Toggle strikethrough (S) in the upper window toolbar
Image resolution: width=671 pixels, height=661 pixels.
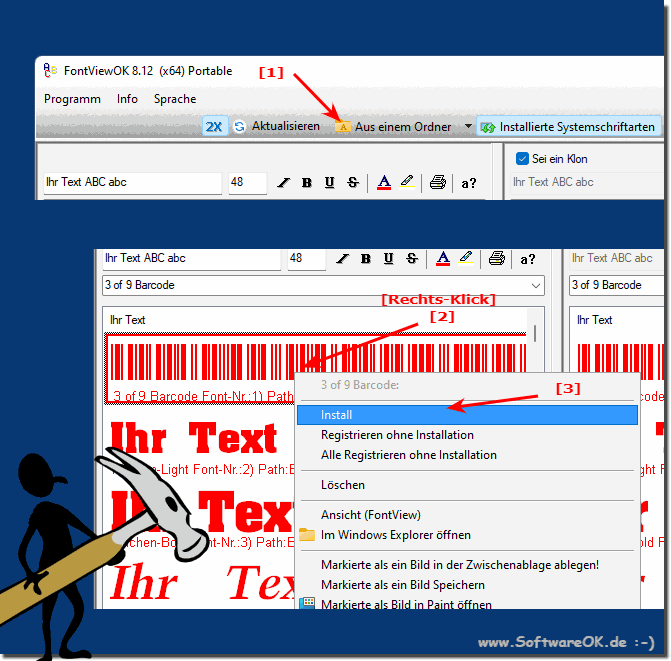pos(353,183)
